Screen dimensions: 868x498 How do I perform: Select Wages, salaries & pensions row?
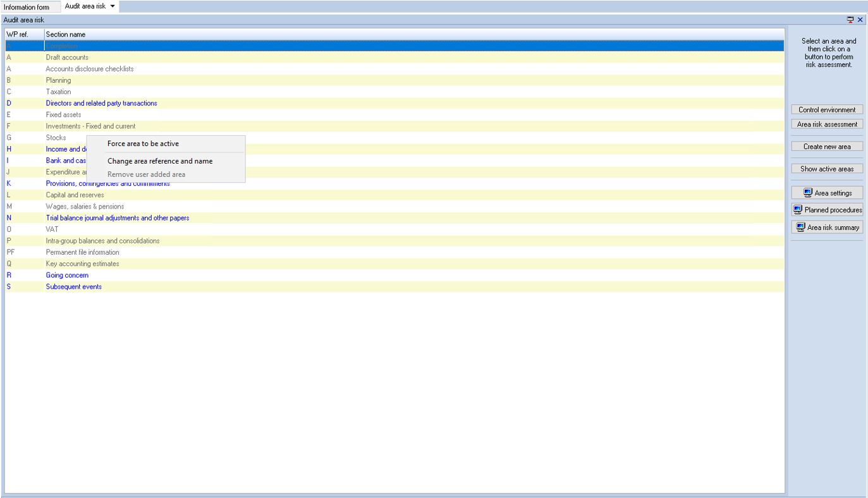[394, 207]
